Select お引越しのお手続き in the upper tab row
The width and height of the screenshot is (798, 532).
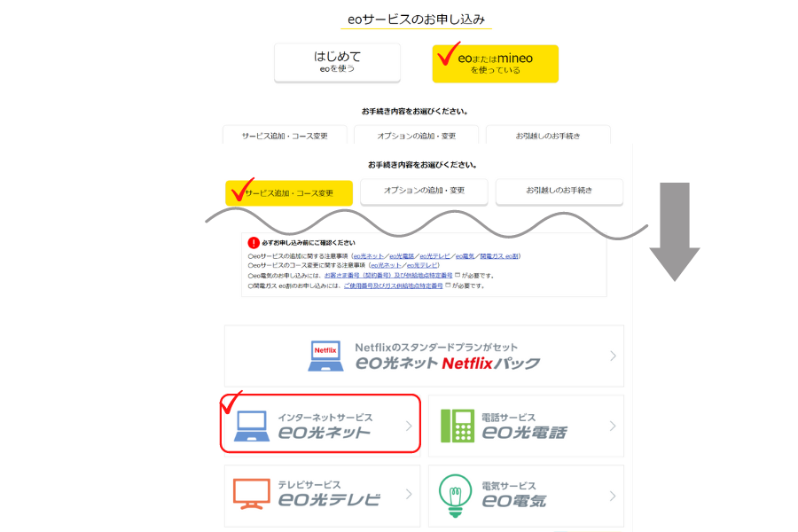[548, 135]
